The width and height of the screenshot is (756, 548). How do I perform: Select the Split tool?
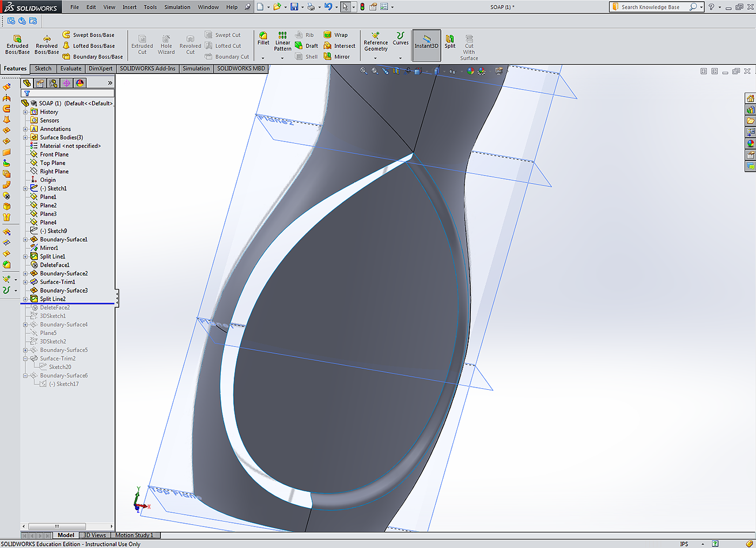point(450,41)
